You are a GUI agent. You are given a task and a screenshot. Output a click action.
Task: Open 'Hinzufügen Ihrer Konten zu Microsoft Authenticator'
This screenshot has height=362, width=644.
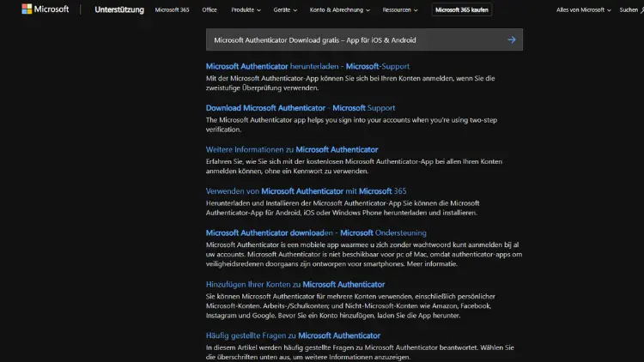coord(295,285)
